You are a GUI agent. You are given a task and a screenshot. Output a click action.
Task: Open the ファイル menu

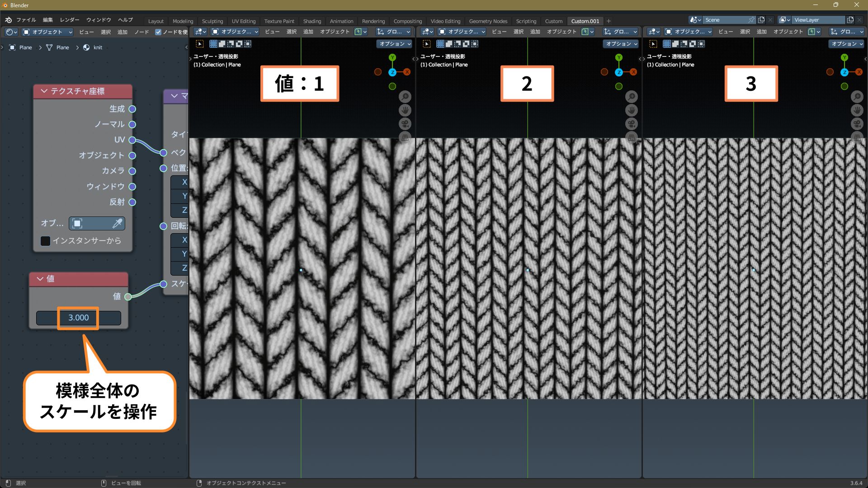pos(26,20)
